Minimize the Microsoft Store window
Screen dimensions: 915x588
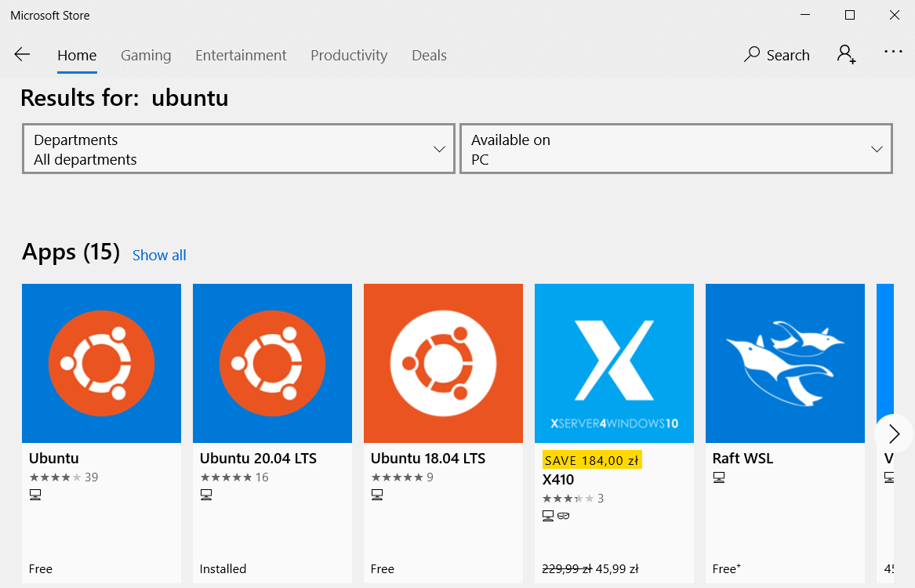click(805, 15)
